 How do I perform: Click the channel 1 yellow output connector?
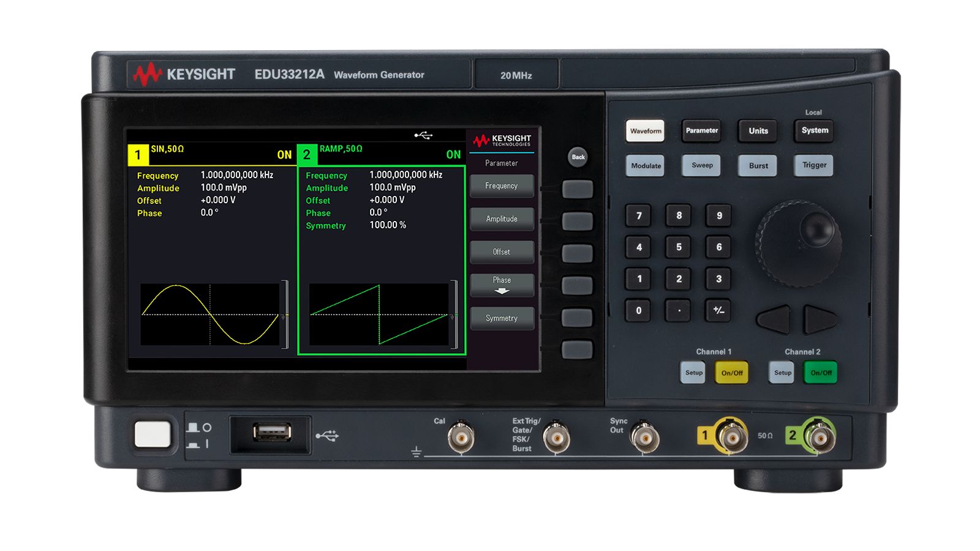[732, 437]
